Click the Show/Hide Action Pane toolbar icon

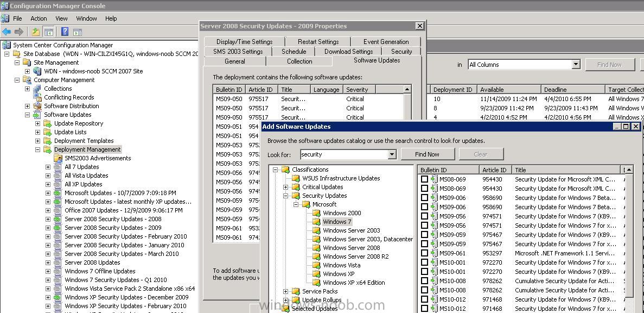coord(78,32)
